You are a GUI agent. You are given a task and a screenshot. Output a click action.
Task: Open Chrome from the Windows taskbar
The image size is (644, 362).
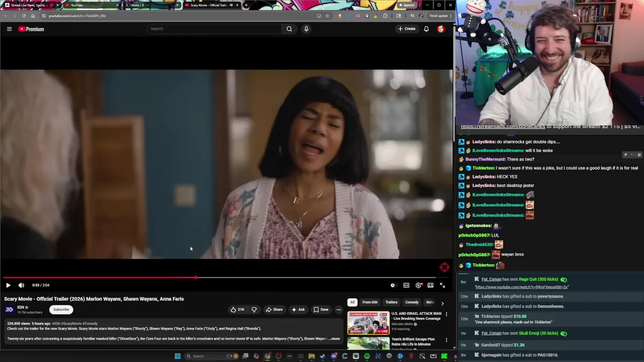tap(267, 356)
